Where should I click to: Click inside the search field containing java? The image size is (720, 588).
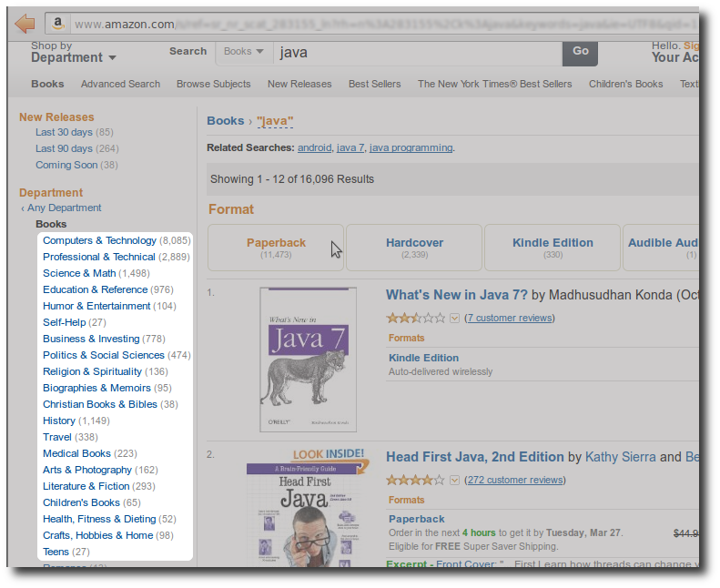tap(414, 52)
